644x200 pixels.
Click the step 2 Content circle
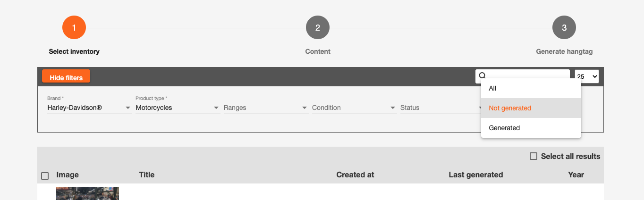(x=318, y=28)
